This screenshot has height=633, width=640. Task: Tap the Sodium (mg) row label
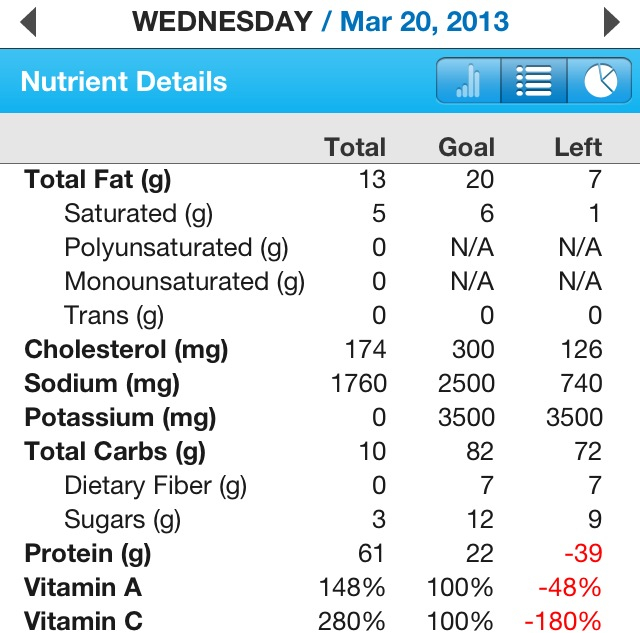click(x=102, y=384)
